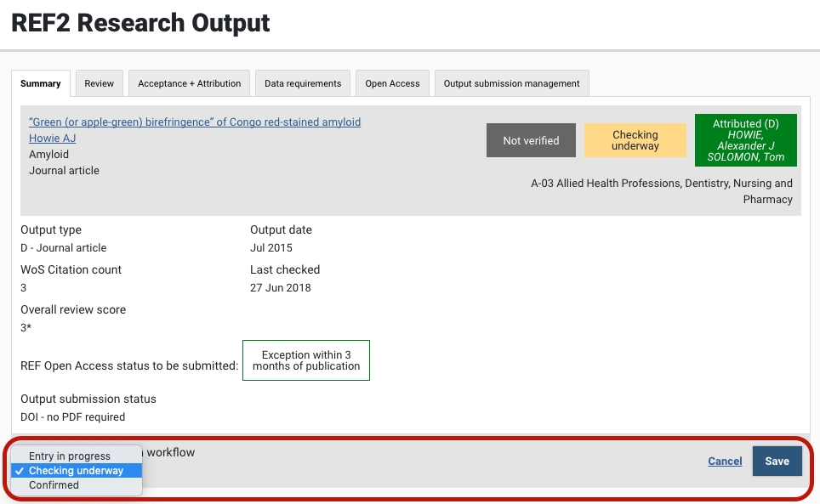Click the grey 'Not verified' status badge
The height and width of the screenshot is (504, 820).
pos(531,141)
